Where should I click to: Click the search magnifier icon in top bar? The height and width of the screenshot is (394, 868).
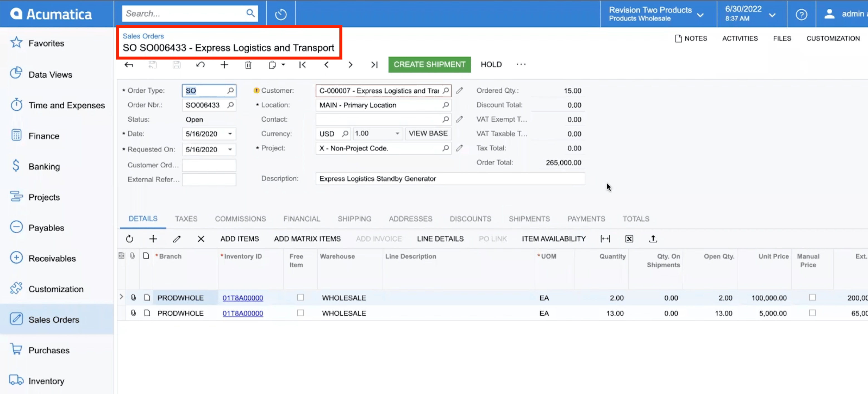(250, 13)
